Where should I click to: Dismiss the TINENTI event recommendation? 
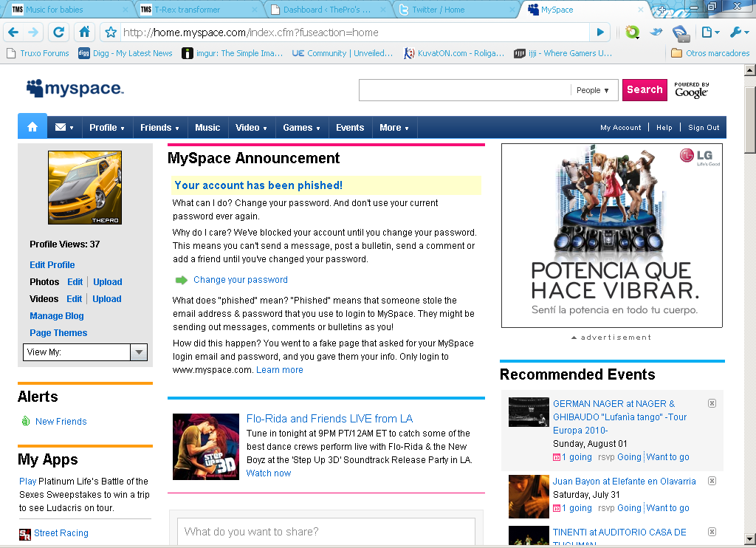712,532
